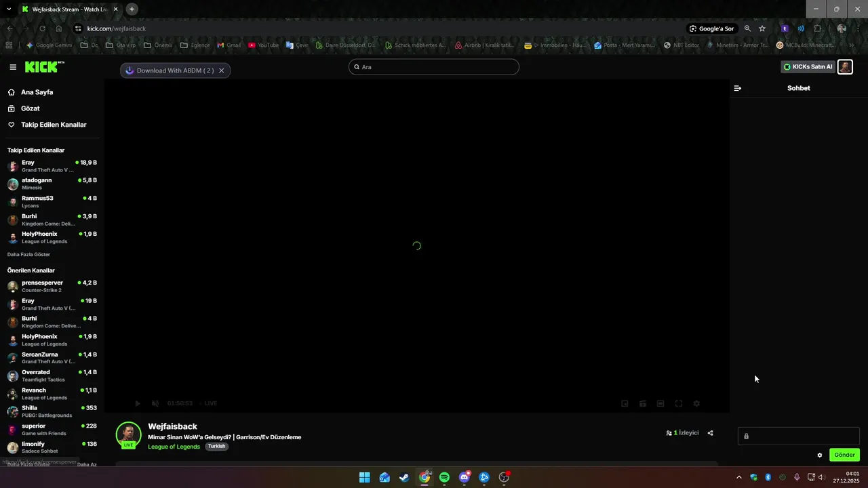Screen dimensions: 868x488
Task: Open SercanZurna channel
Action: [52, 358]
